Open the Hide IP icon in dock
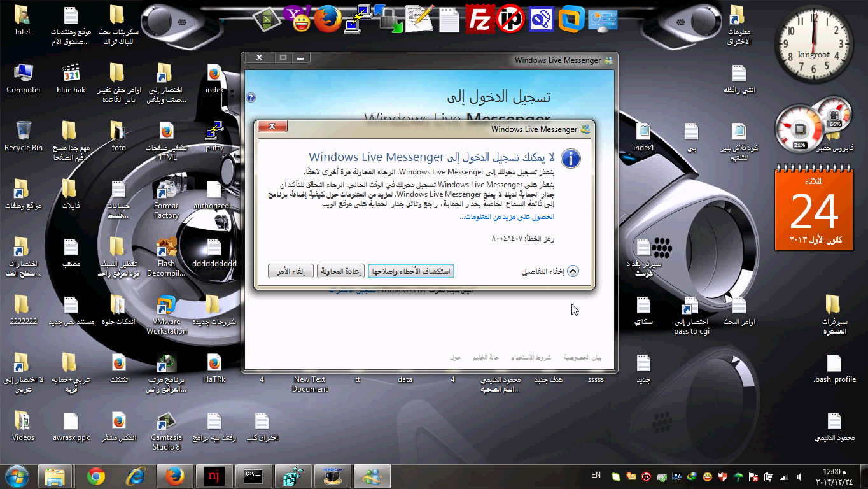 point(510,19)
